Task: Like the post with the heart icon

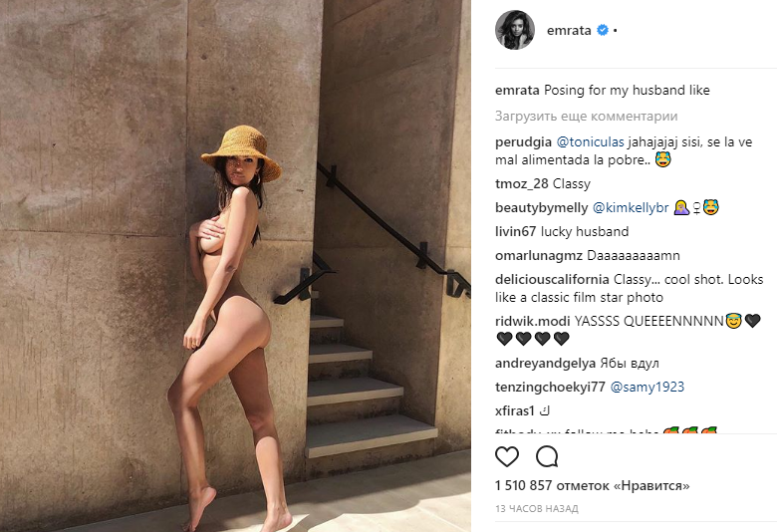Action: click(x=507, y=456)
